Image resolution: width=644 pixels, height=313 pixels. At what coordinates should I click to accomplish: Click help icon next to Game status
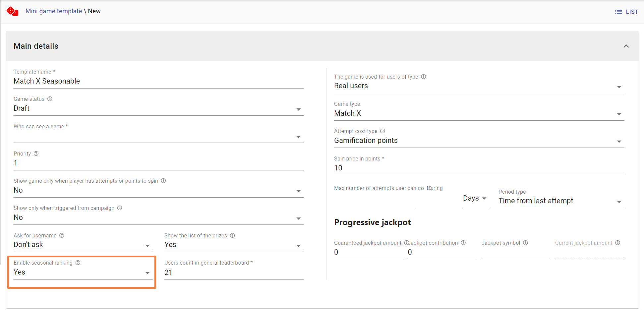tap(50, 99)
